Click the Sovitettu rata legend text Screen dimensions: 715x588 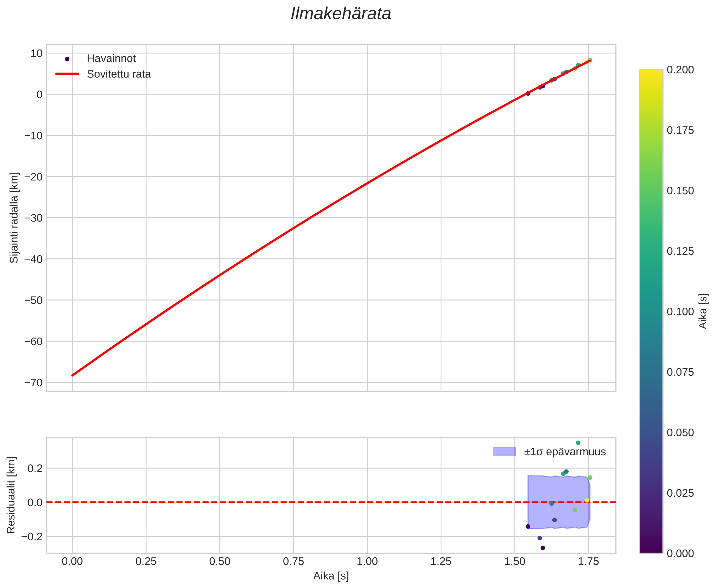(119, 74)
